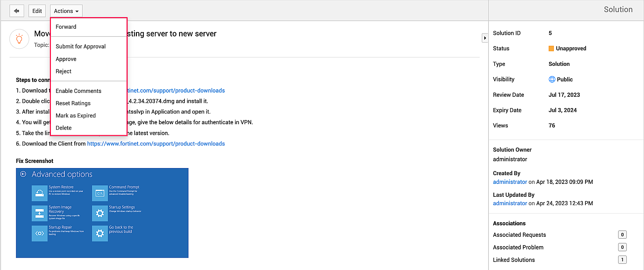The height and width of the screenshot is (270, 644).
Task: Open the Actions dropdown
Action: (66, 11)
